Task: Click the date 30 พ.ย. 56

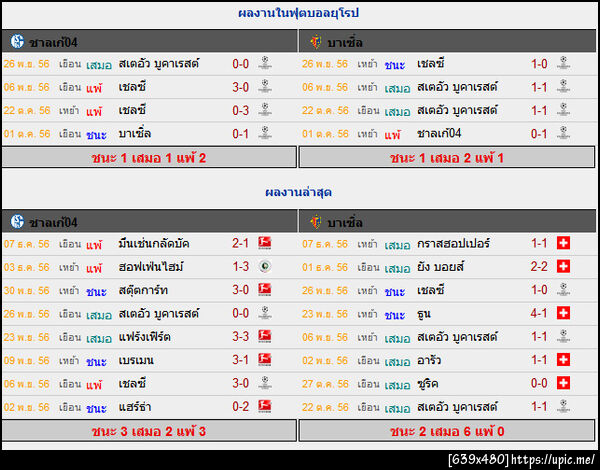Action: point(27,290)
